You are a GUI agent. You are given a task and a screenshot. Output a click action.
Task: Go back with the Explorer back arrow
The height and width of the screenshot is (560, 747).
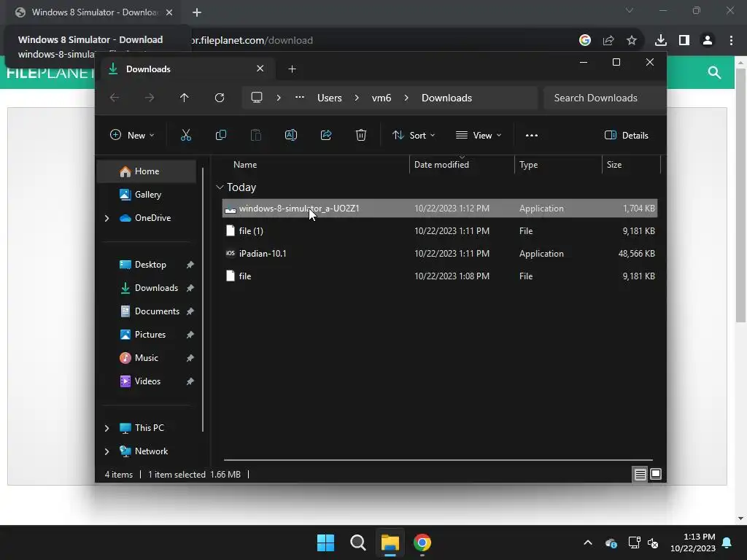point(115,98)
